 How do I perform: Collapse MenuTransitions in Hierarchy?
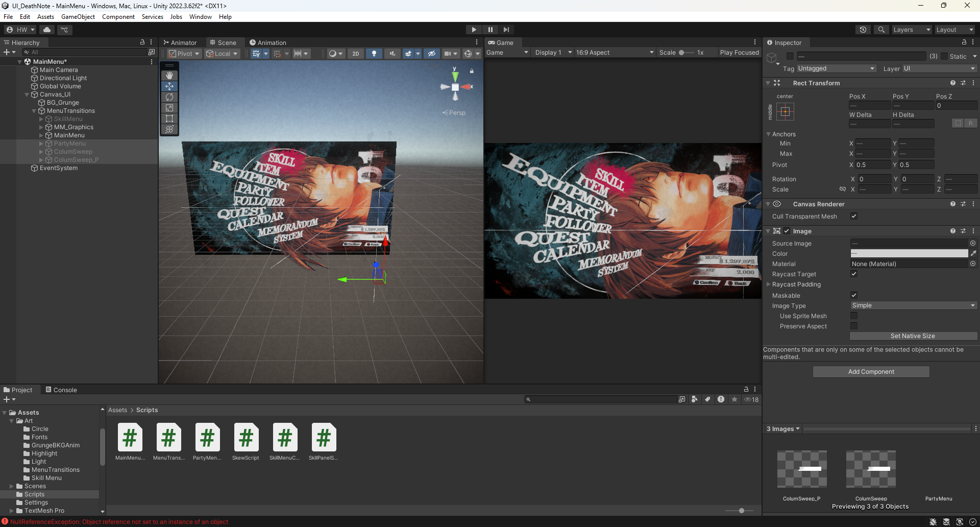(x=34, y=111)
